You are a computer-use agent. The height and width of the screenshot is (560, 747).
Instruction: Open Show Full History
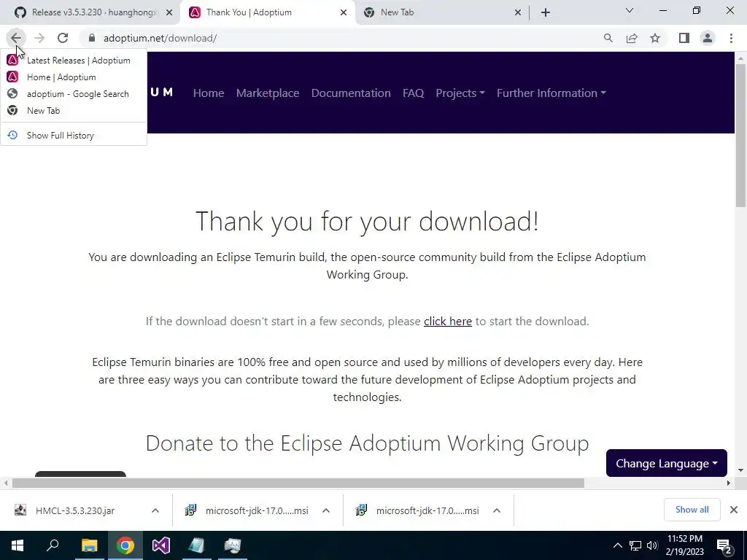click(74, 135)
